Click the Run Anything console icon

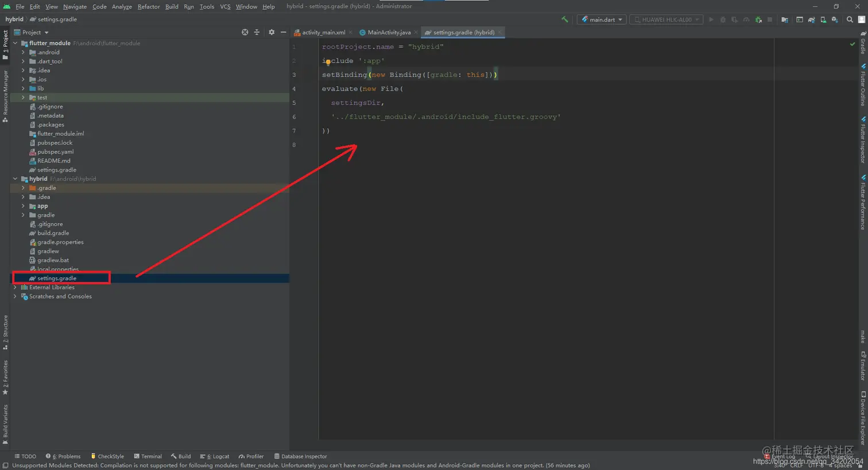click(x=800, y=20)
